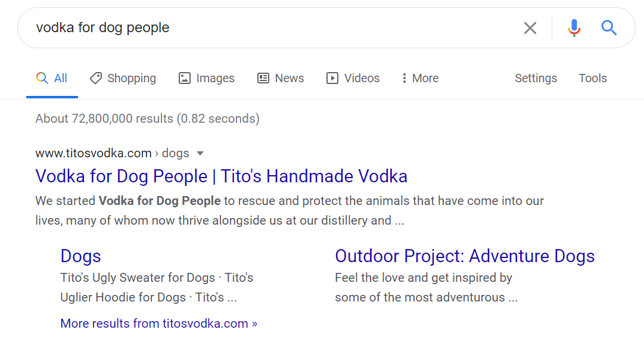Open Vodka for Dog People Tito's result

pyautogui.click(x=222, y=176)
